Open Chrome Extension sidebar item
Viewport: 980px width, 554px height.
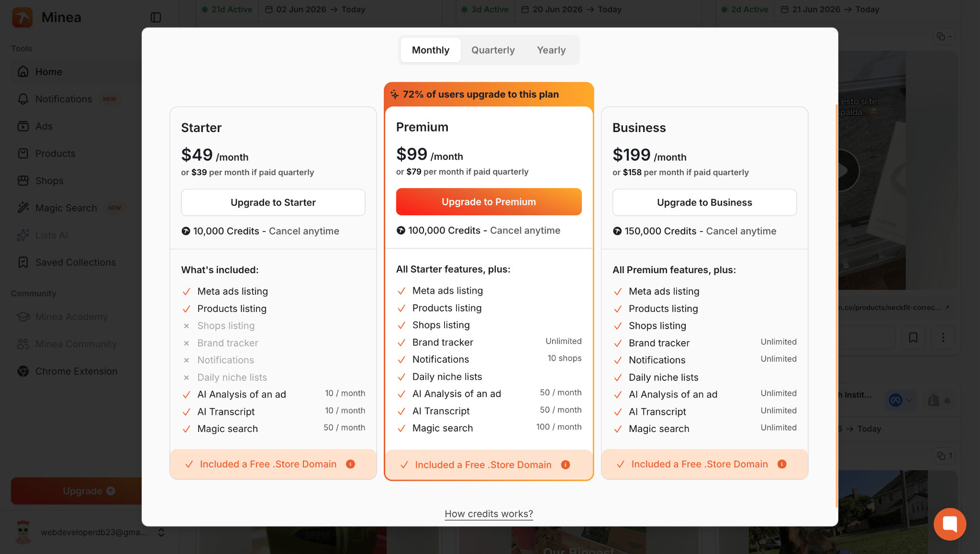click(77, 371)
